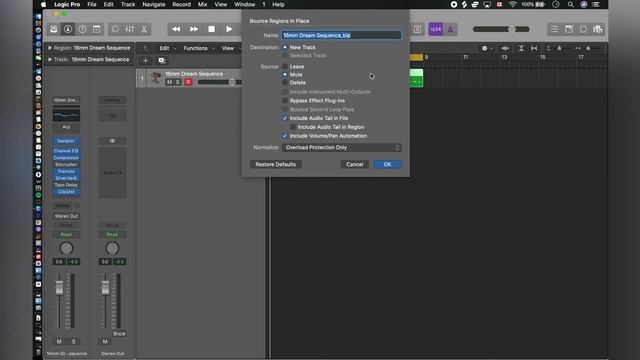Open the tracks area View dropdown
The height and width of the screenshot is (360, 640).
click(x=230, y=48)
